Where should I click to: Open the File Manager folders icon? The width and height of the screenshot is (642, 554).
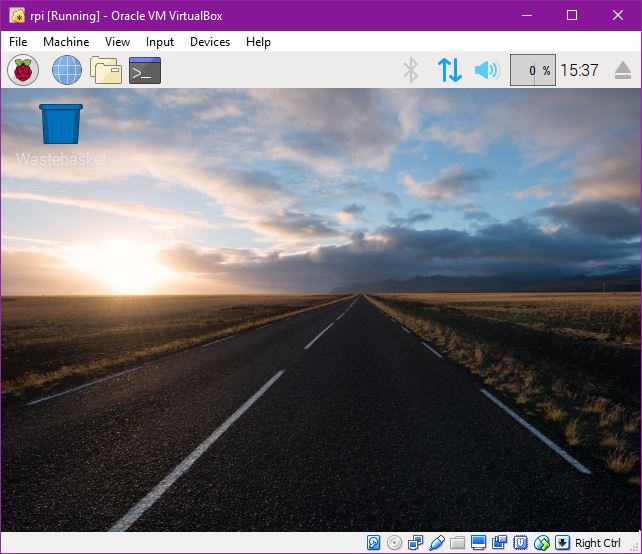point(105,70)
